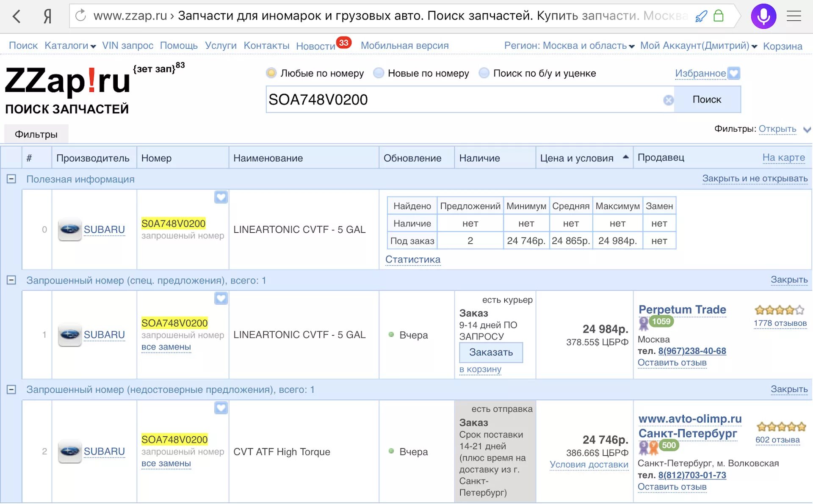Collapse the Полезная информация section

coord(11,179)
